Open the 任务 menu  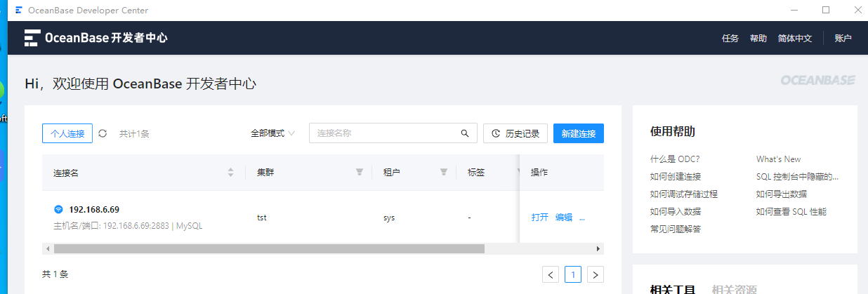pyautogui.click(x=730, y=39)
